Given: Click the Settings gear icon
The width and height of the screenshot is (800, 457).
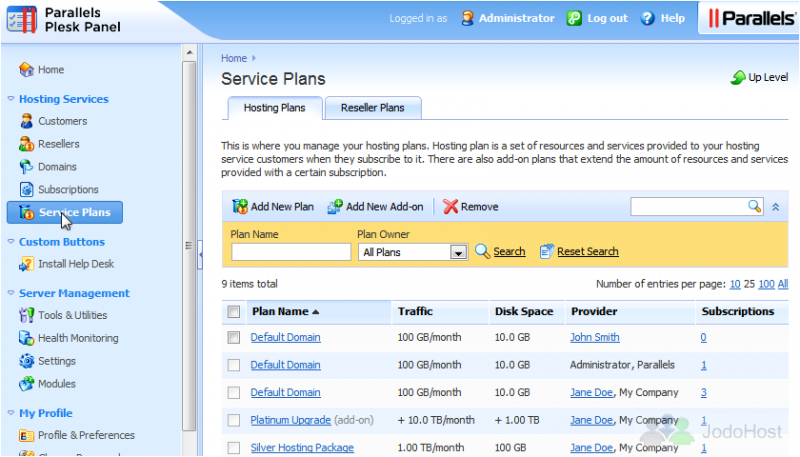Looking at the screenshot, I should [x=26, y=361].
